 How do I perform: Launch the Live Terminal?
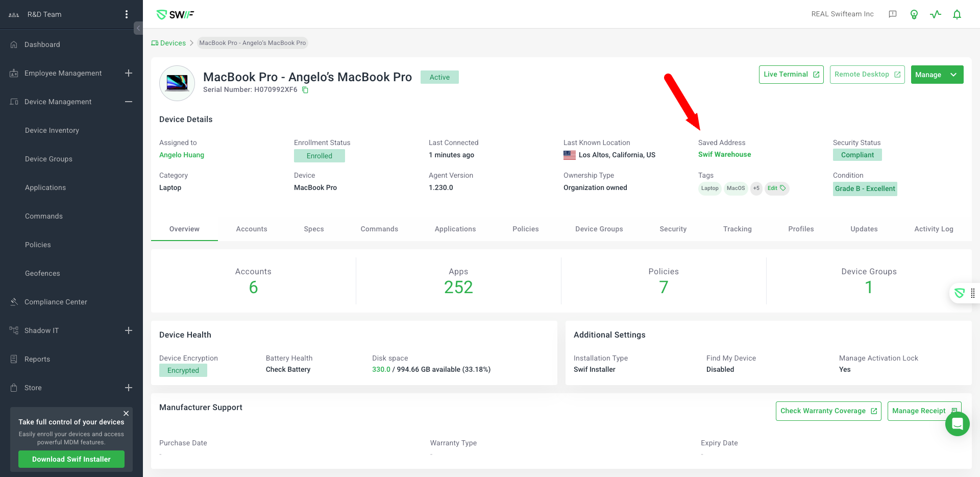click(x=791, y=75)
